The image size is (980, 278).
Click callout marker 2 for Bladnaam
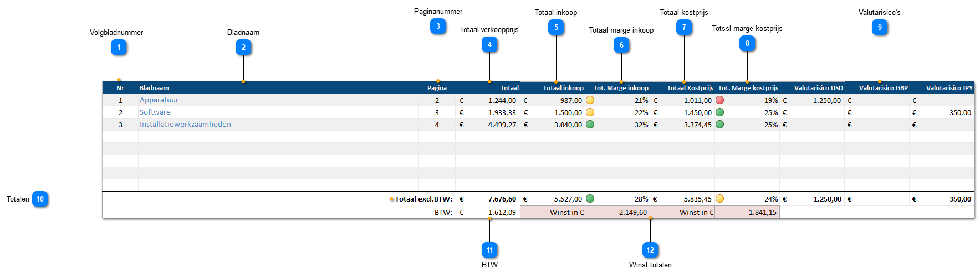(243, 48)
